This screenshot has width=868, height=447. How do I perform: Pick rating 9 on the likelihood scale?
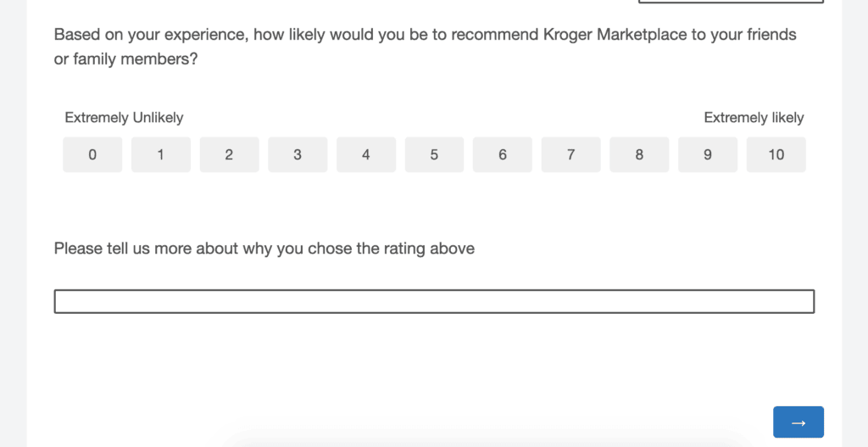[708, 154]
